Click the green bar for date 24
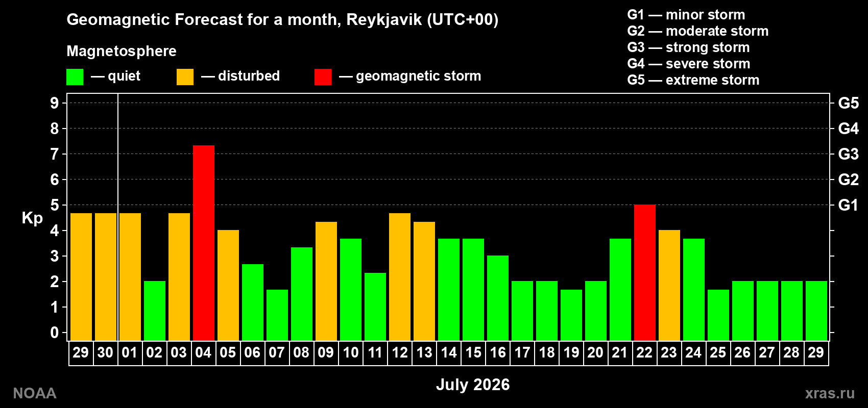The image size is (868, 408). pos(694,290)
